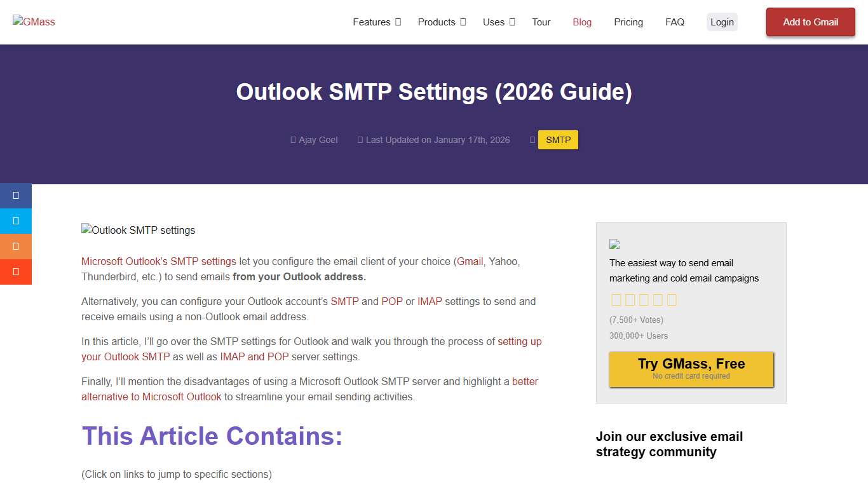Expand the Features navigation dropdown
Screen dimensions: 868x488
[376, 22]
